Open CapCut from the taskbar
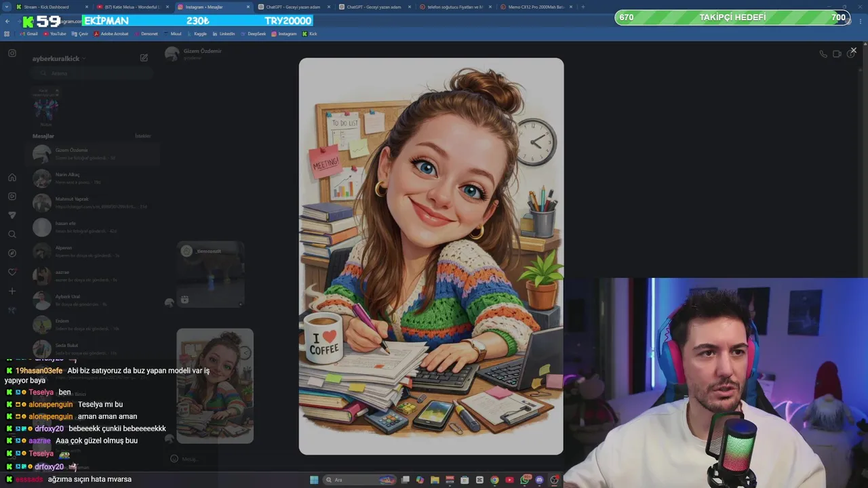 (479, 480)
